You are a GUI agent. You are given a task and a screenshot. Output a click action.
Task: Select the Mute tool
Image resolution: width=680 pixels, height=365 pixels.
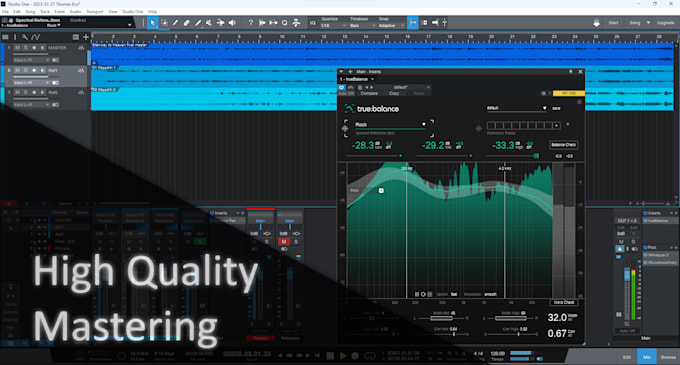pyautogui.click(x=209, y=23)
